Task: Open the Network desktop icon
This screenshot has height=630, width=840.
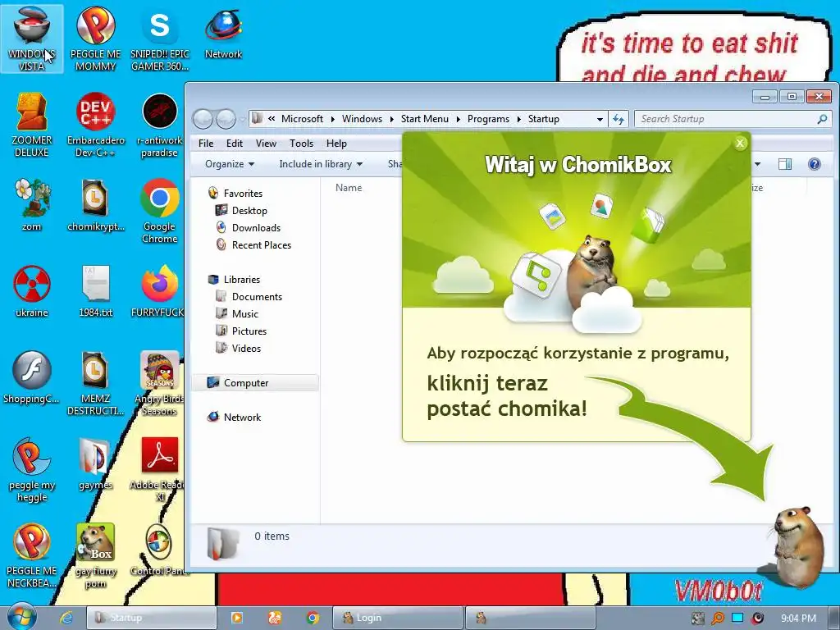Action: click(x=223, y=33)
